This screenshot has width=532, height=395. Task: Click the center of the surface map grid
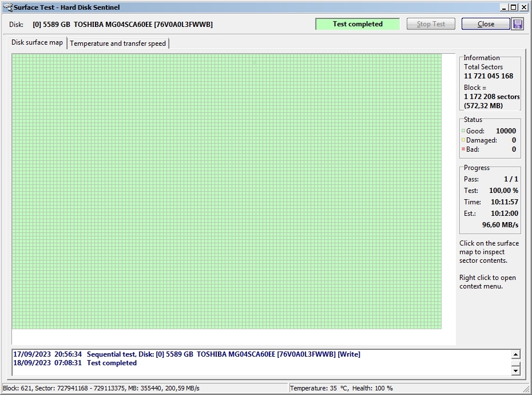227,191
